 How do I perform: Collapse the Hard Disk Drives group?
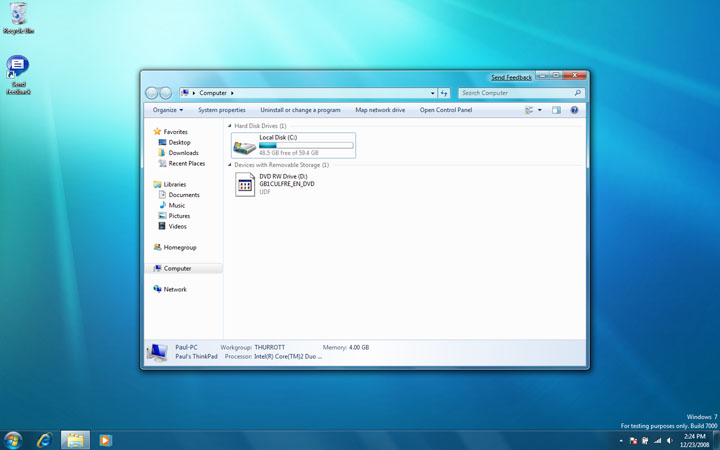coord(230,126)
